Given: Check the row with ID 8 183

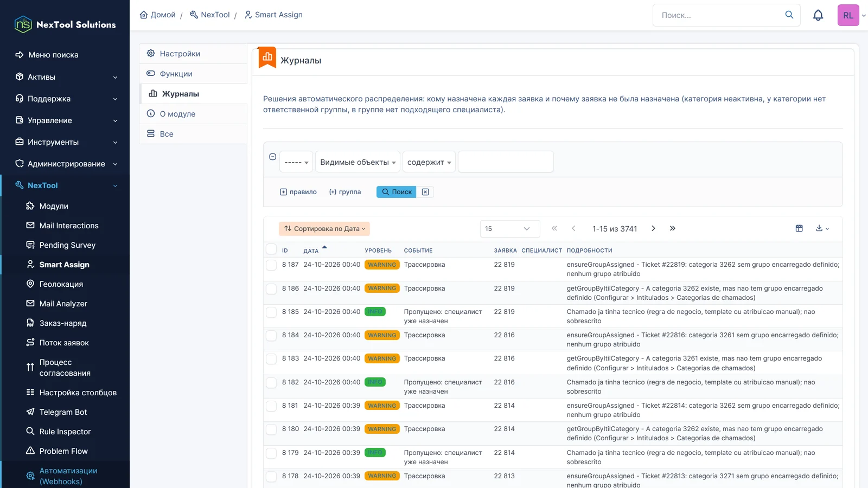Looking at the screenshot, I should [271, 359].
